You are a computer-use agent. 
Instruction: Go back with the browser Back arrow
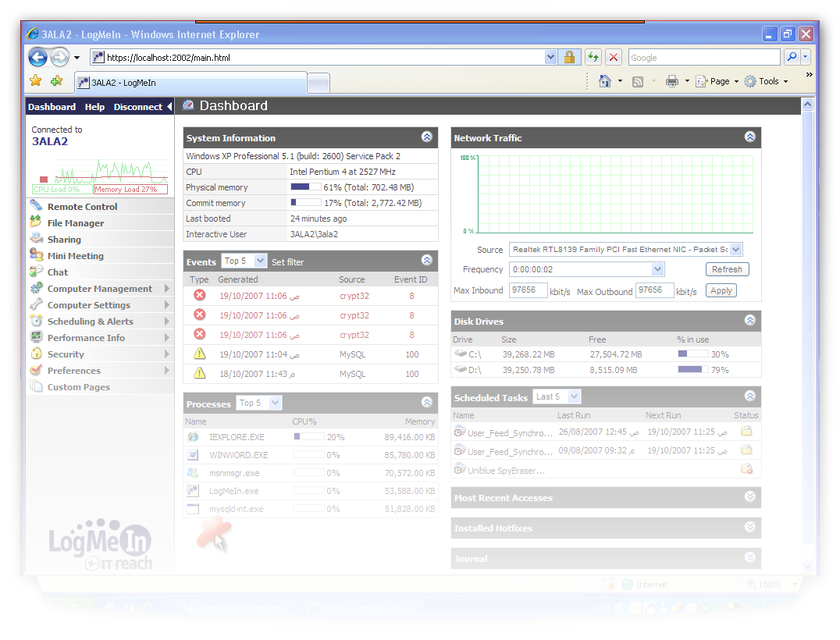click(x=37, y=57)
